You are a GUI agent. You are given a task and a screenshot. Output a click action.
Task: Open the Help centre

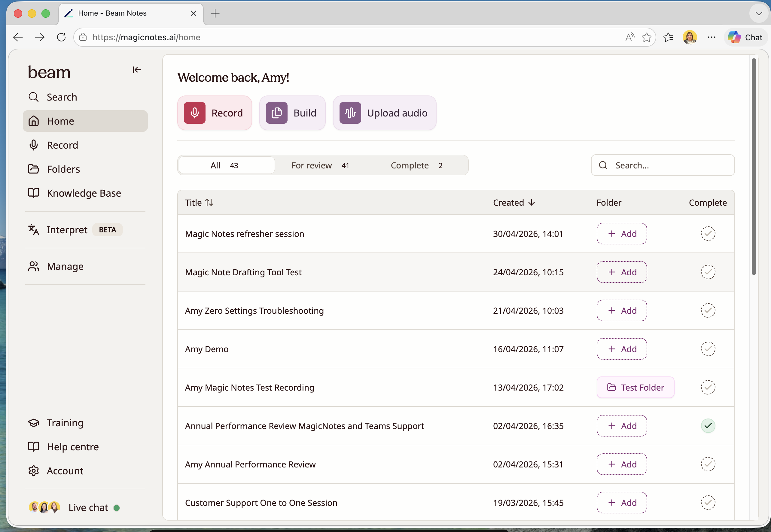click(85, 447)
